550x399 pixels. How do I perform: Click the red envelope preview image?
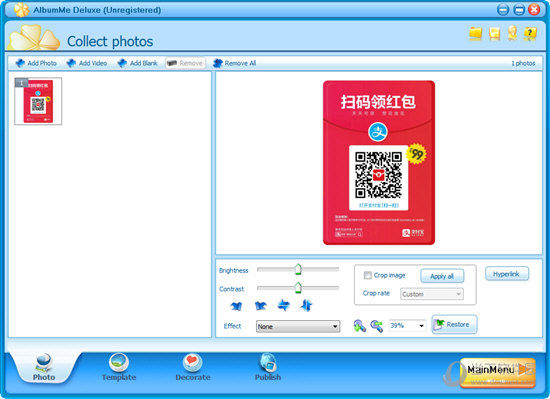pos(379,163)
